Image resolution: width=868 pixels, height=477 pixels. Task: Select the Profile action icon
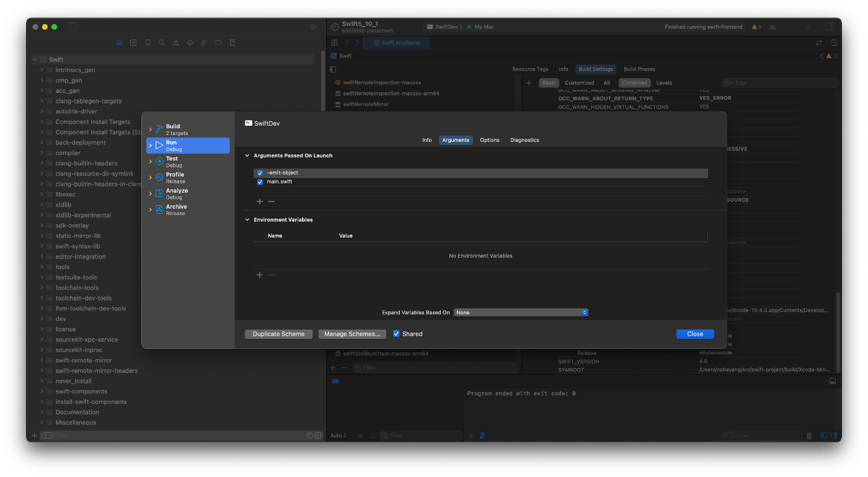click(x=159, y=178)
